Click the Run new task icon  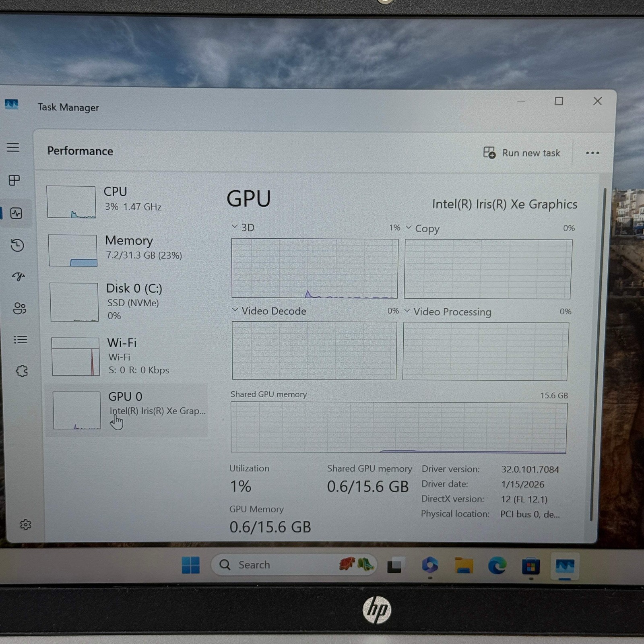(x=489, y=153)
